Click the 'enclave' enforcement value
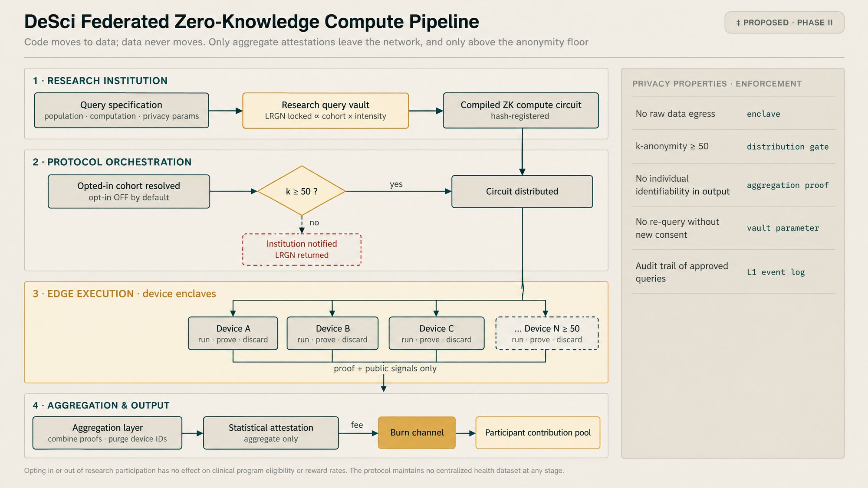 (x=763, y=114)
